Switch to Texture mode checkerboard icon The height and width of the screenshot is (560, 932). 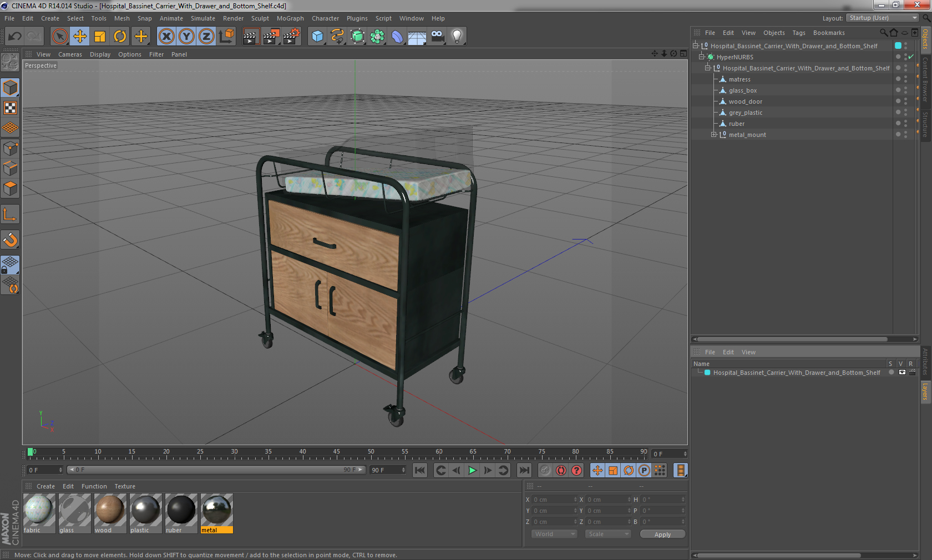[10, 108]
